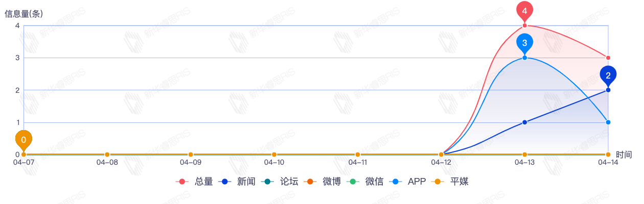Screen dimensions: 644x204
Task: Click the dark blue pin marker labeled 2
Action: [608, 75]
